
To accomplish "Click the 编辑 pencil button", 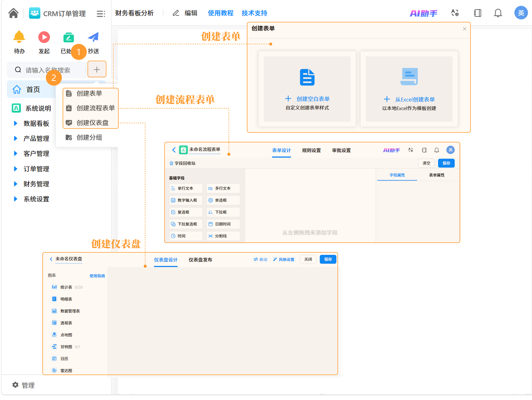I will (x=185, y=13).
